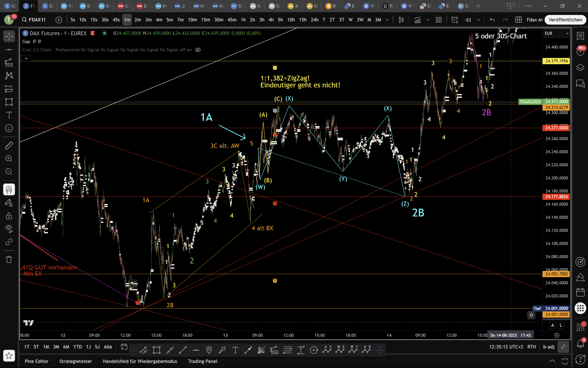Click the 24.277,0000 red price label

(556, 128)
